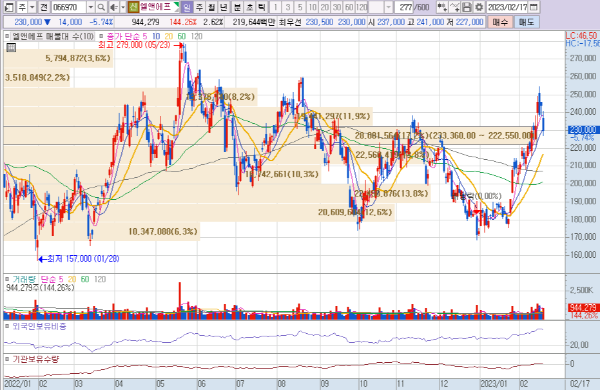Switch to the 초 second chart period
This screenshot has width=600, height=390.
249,7
